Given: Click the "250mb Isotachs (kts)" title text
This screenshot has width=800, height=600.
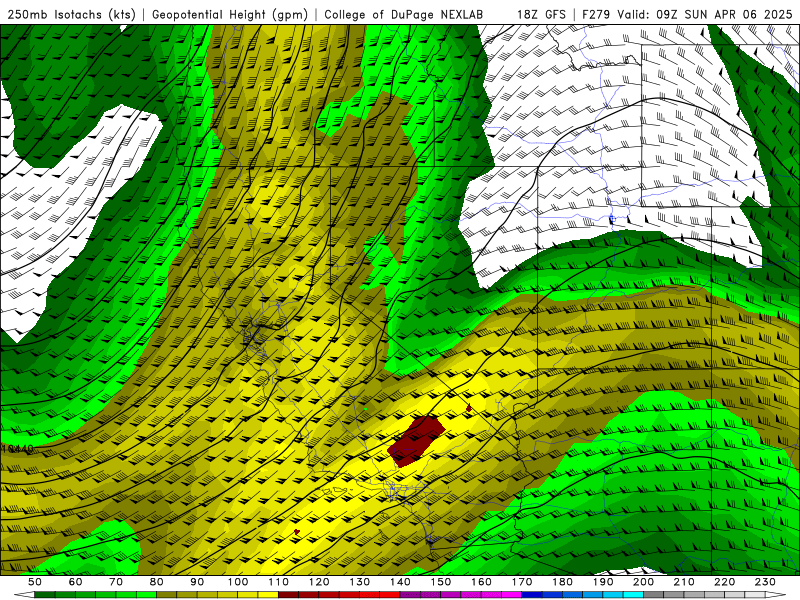Looking at the screenshot, I should [71, 15].
